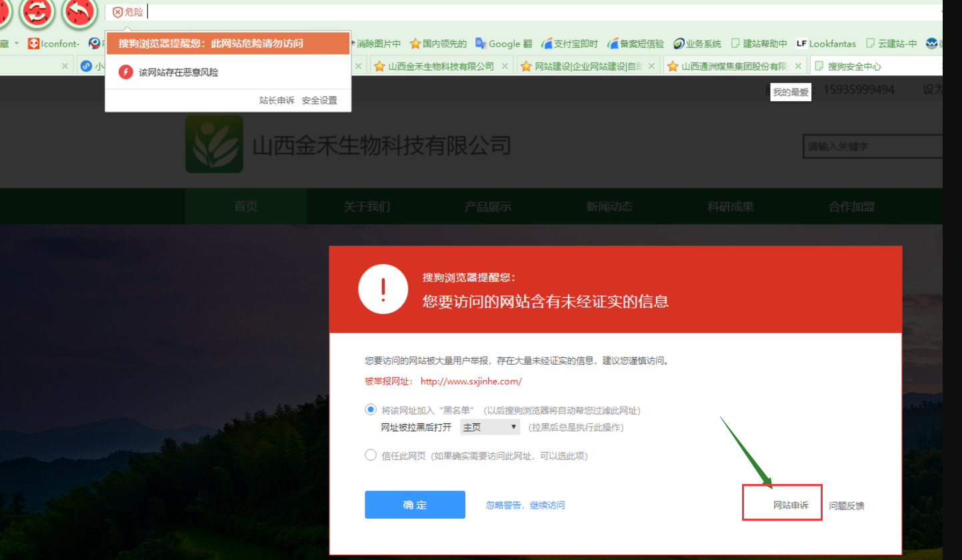Switch to the 搜狗安全中心 tab
The height and width of the screenshot is (560, 962).
click(x=876, y=66)
